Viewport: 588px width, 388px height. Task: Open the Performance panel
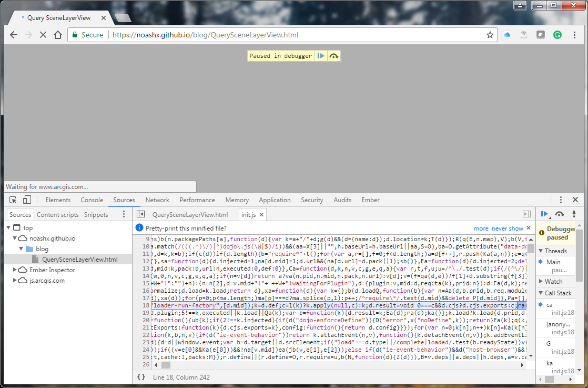point(197,200)
